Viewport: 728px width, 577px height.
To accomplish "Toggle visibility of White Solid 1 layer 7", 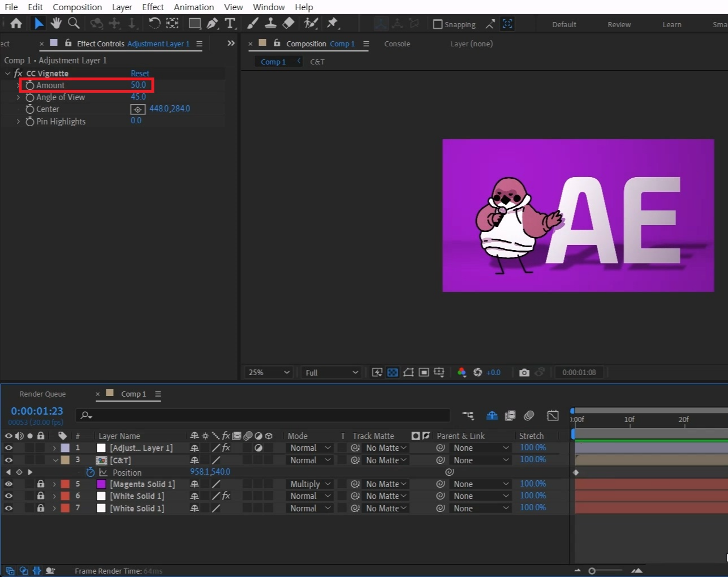I will click(8, 508).
